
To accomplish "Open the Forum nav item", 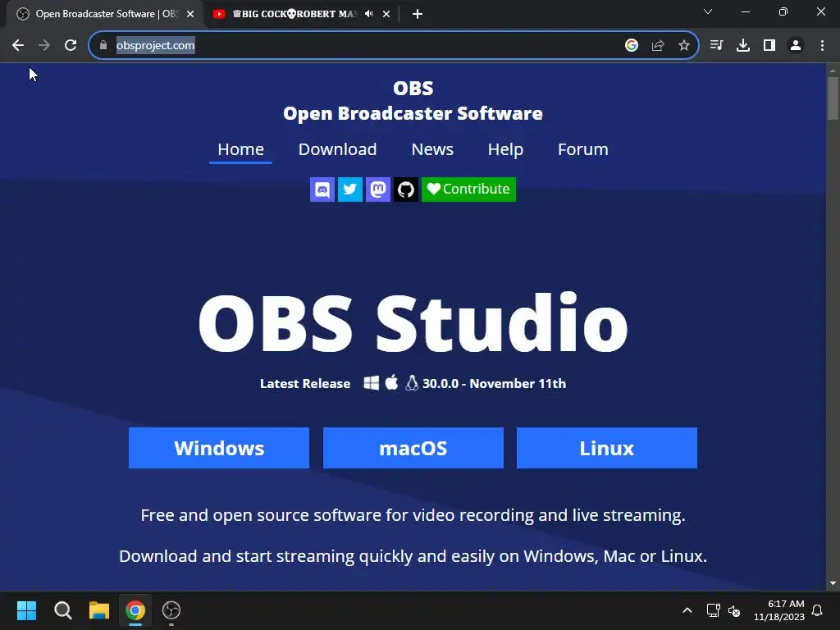I will click(x=583, y=149).
